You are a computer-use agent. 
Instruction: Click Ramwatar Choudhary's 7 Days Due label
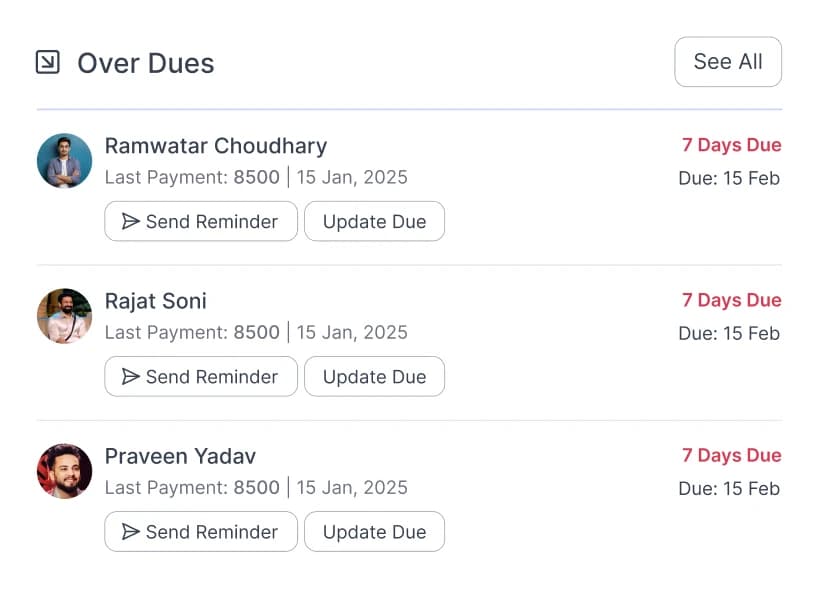coord(731,145)
